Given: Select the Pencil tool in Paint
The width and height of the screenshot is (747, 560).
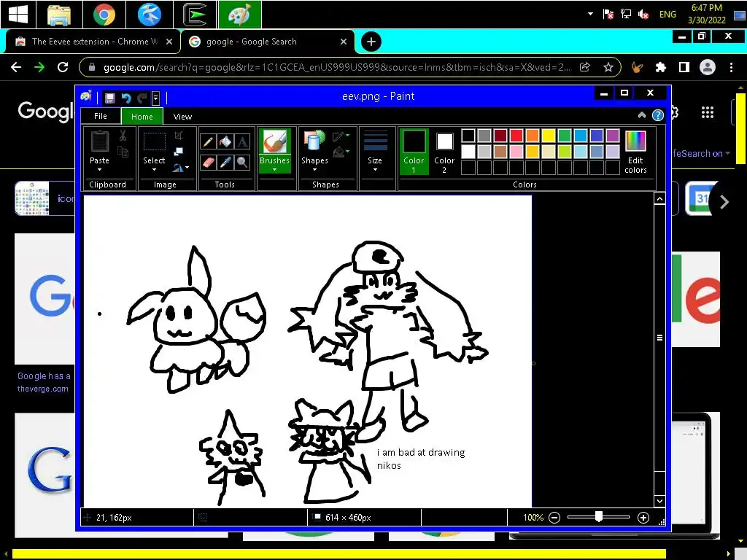Looking at the screenshot, I should click(x=208, y=141).
